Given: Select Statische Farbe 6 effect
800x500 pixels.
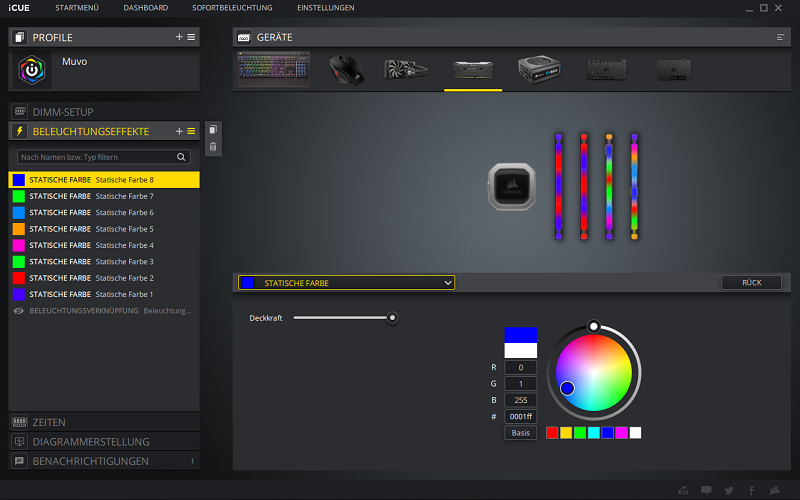Looking at the screenshot, I should [x=104, y=212].
